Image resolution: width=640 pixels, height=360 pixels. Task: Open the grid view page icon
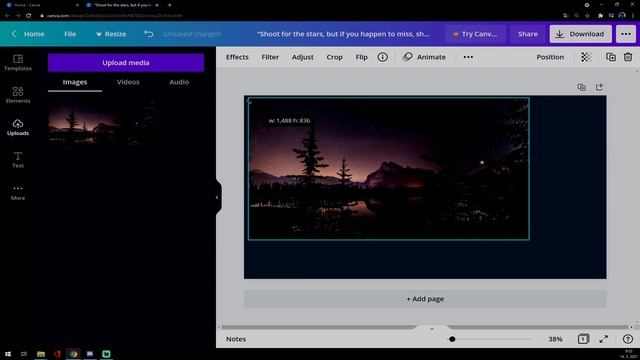pyautogui.click(x=583, y=339)
